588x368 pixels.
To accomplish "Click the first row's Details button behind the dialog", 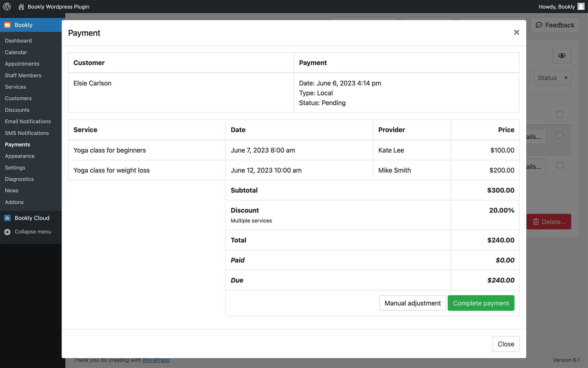I will tap(536, 137).
